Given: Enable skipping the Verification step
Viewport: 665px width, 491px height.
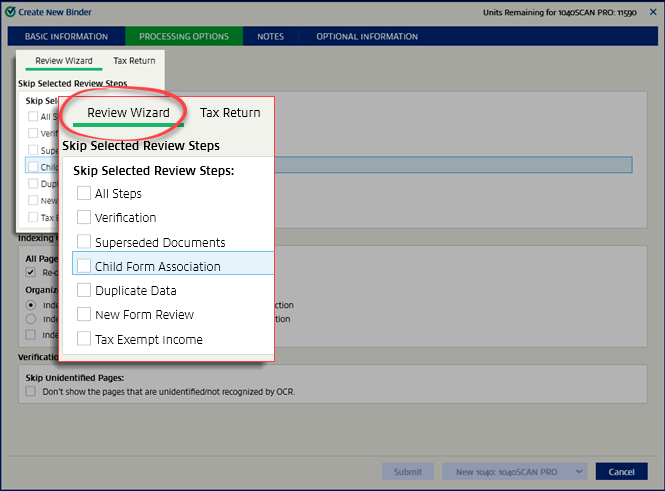Looking at the screenshot, I should click(x=84, y=217).
